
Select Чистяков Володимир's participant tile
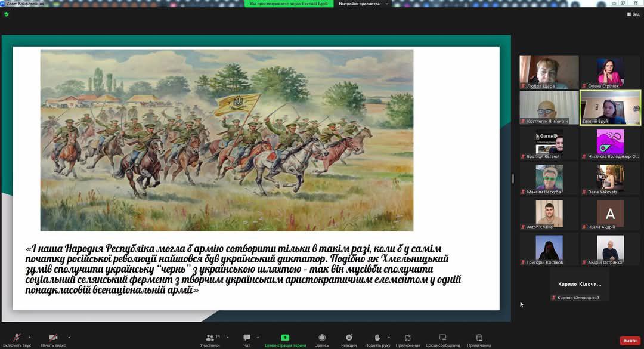point(611,143)
